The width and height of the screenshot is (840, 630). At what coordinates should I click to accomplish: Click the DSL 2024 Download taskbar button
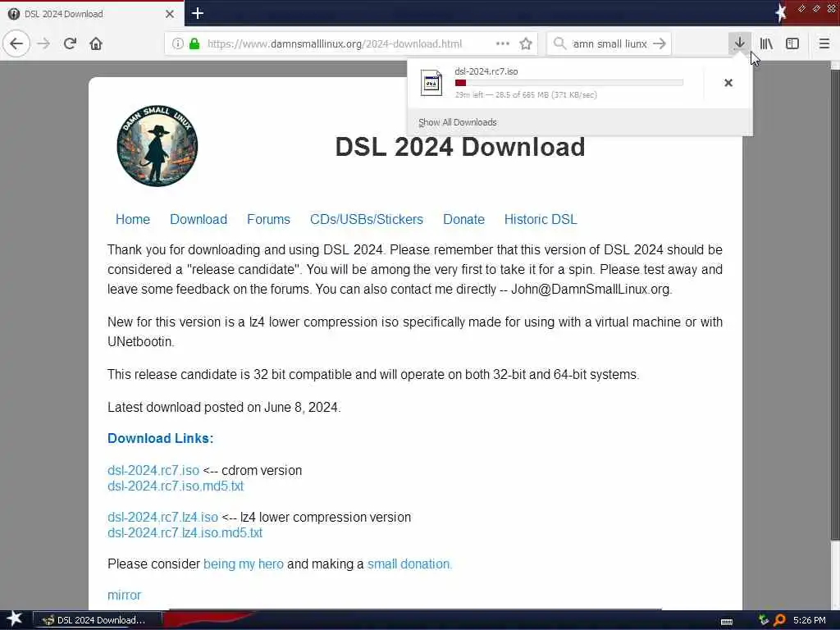[x=97, y=620]
